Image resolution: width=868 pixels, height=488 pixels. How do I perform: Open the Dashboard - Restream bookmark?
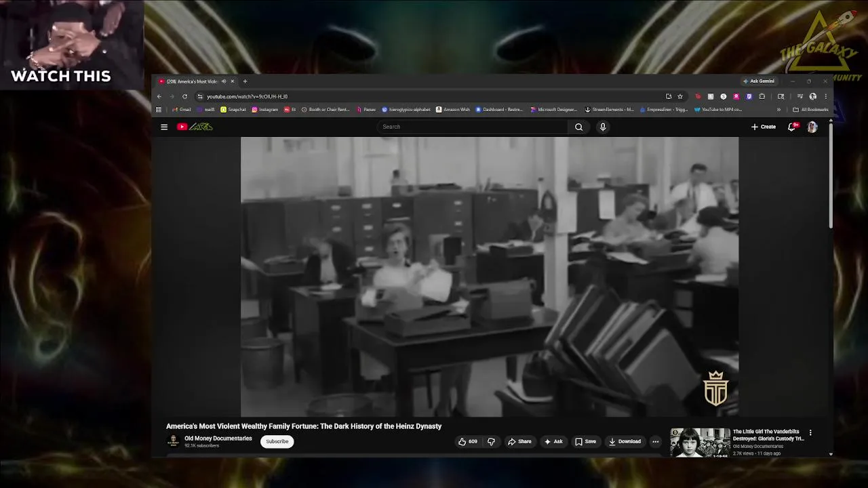[x=498, y=109]
